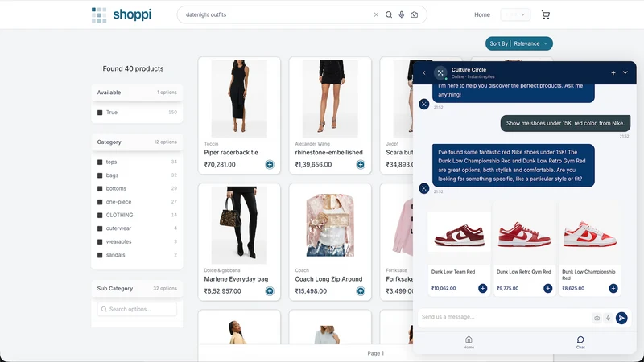Open Coach Long Zip Around product title
644x362 pixels.
[x=328, y=279]
